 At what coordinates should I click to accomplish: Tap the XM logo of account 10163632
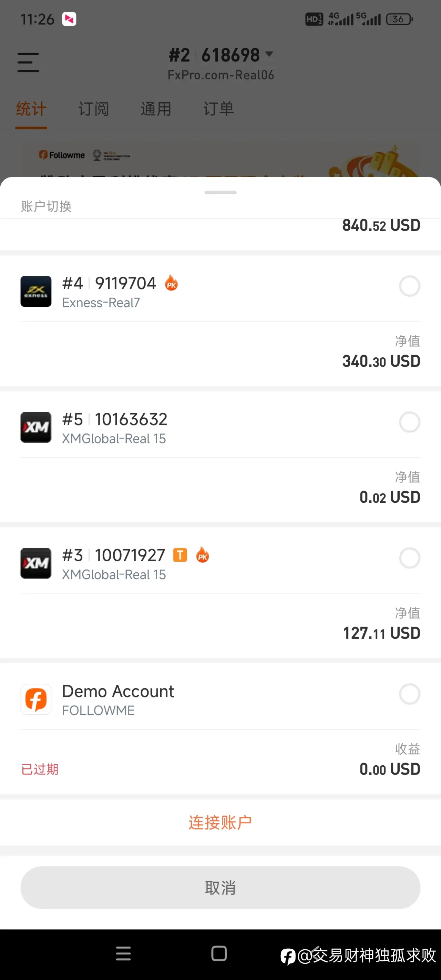pos(36,427)
